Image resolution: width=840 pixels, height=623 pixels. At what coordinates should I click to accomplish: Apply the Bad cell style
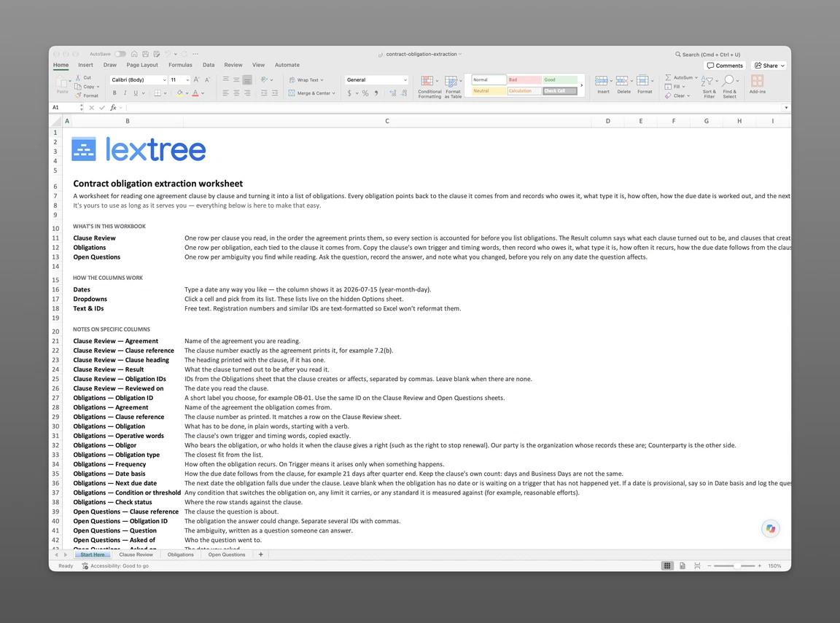tap(524, 79)
